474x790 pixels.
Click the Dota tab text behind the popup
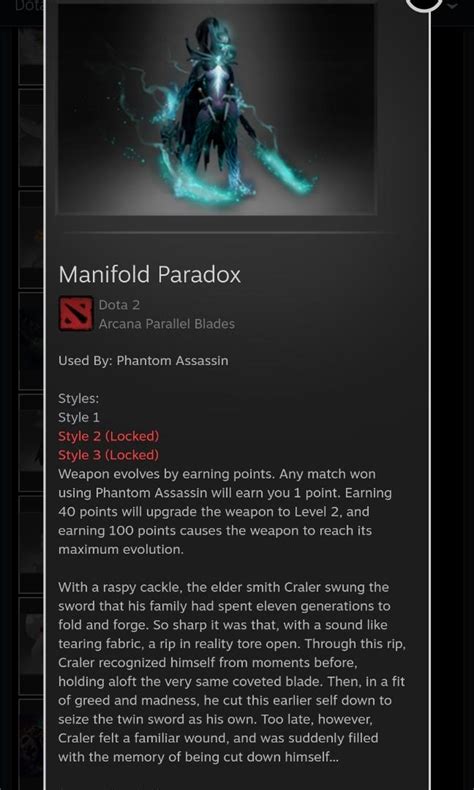tap(28, 7)
